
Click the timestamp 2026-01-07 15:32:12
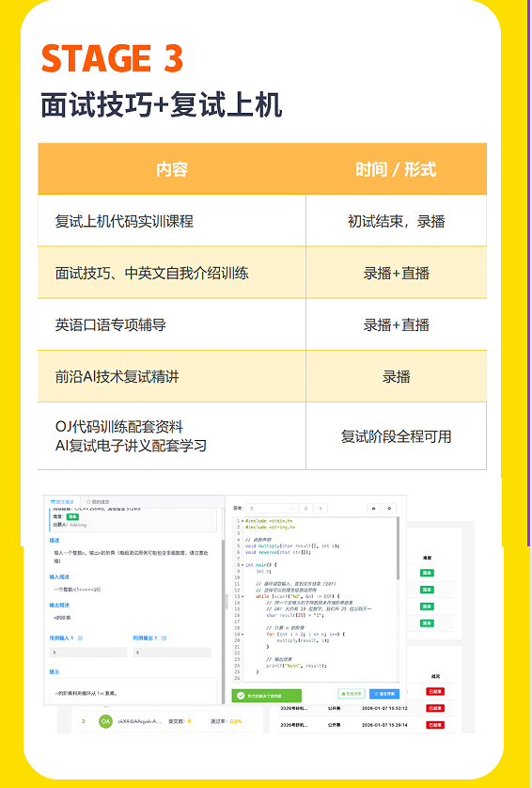384,708
